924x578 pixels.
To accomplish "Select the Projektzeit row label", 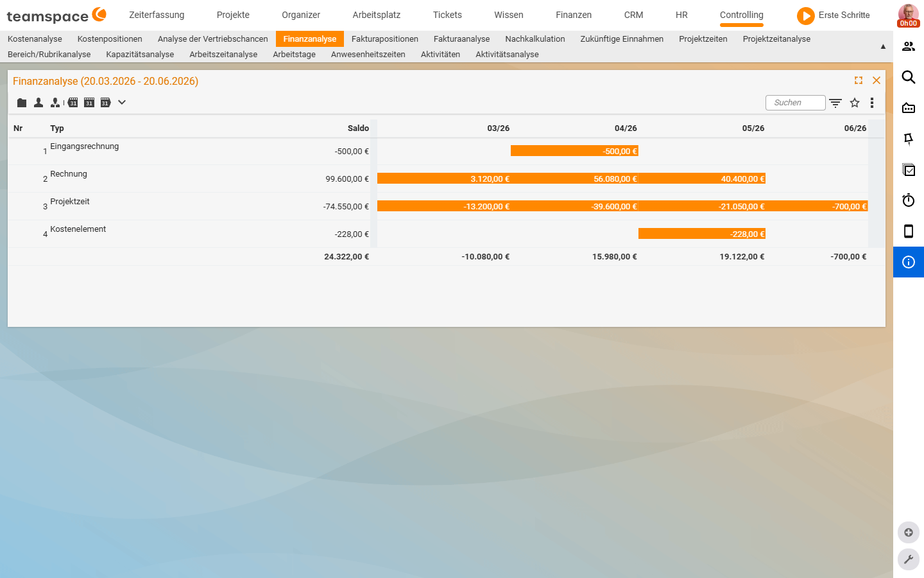I will coord(70,202).
